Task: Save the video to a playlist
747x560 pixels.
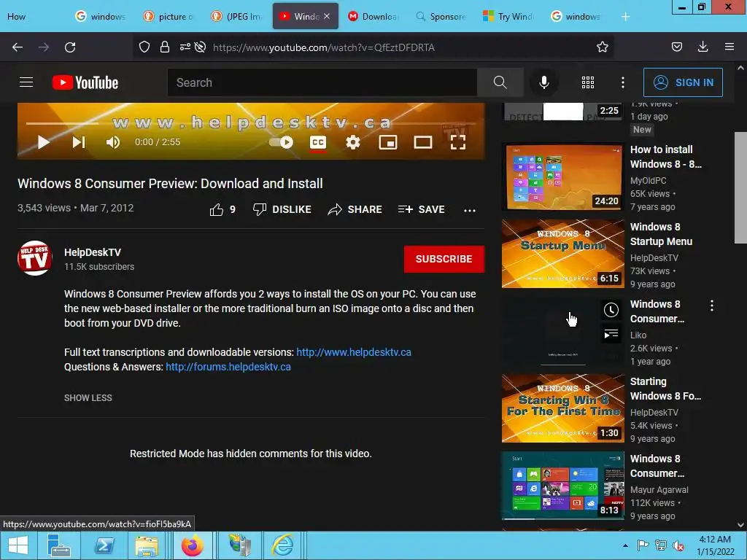Action: click(x=421, y=209)
